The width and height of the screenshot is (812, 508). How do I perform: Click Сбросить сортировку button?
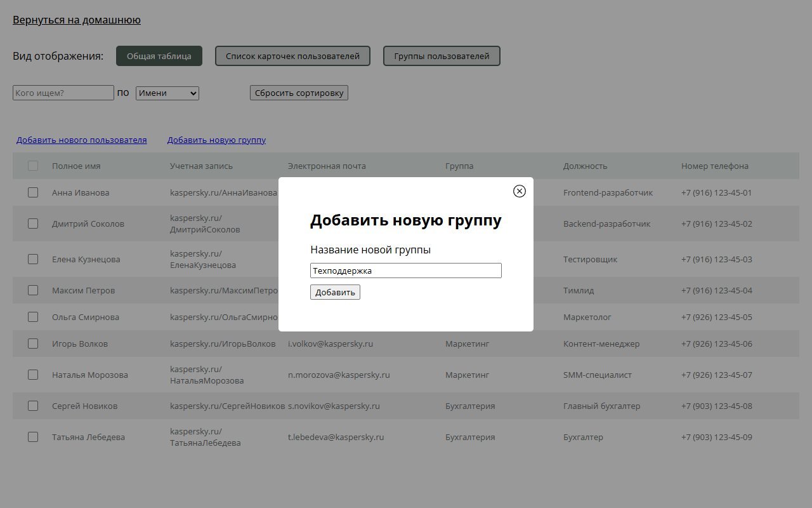pos(299,93)
